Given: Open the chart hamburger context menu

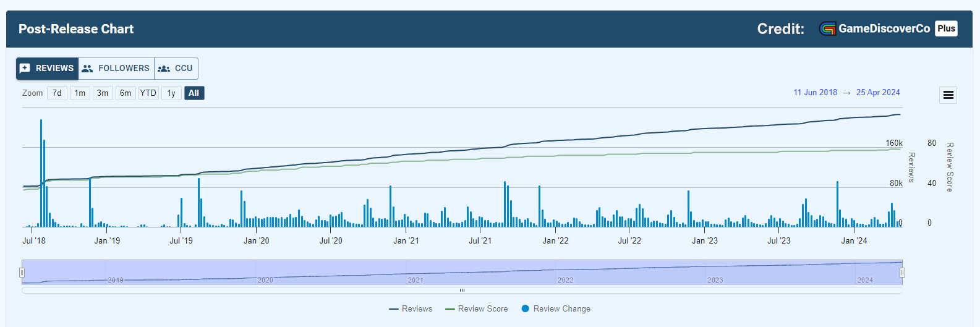Looking at the screenshot, I should tap(948, 95).
